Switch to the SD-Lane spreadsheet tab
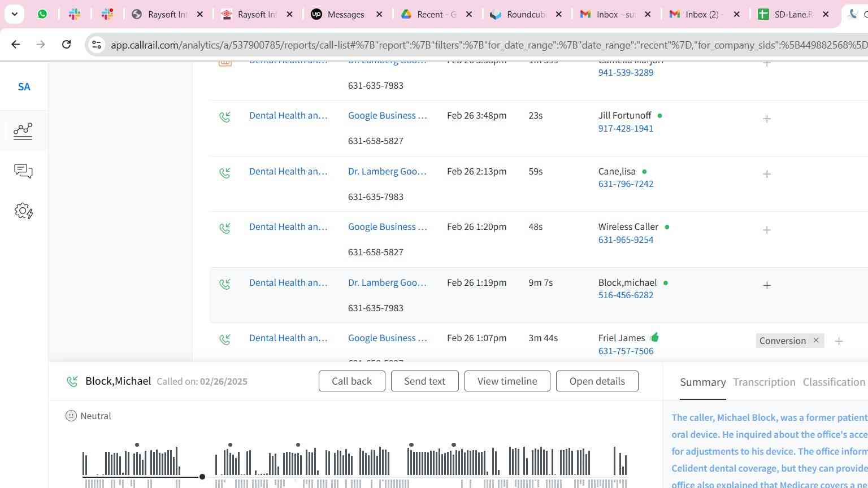Viewport: 868px width, 488px height. point(793,15)
